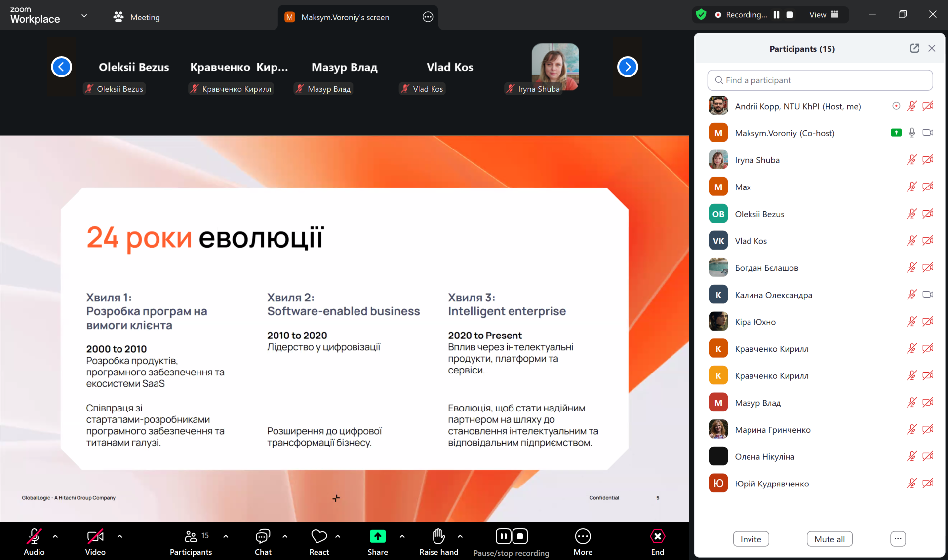Unmute audio with microphone button
Screen dimensions: 948x560
click(x=34, y=537)
